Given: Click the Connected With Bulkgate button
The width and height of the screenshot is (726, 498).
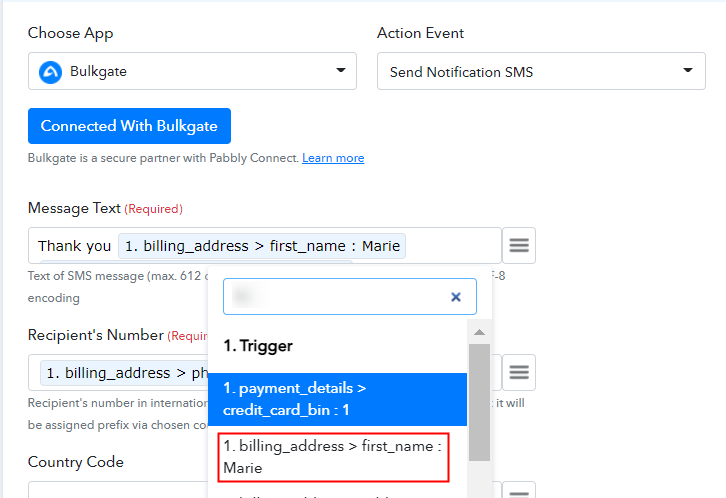Looking at the screenshot, I should coord(129,126).
